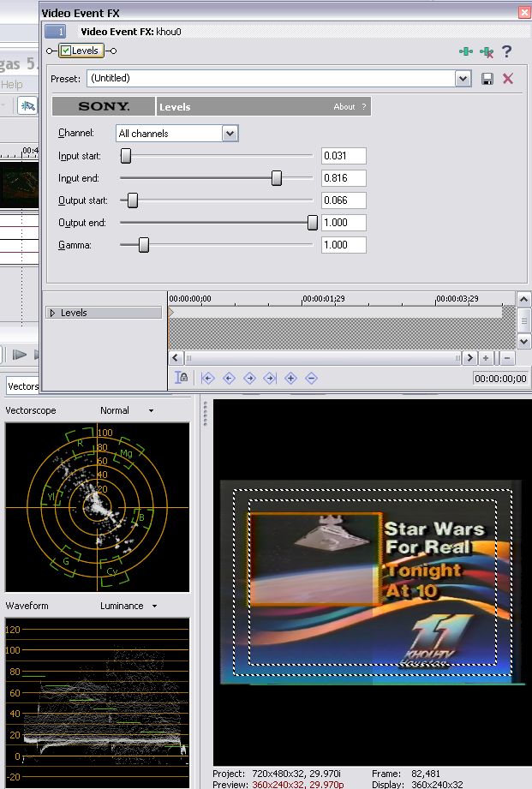Click the Sony logo in Levels header
The image size is (532, 789).
point(104,107)
